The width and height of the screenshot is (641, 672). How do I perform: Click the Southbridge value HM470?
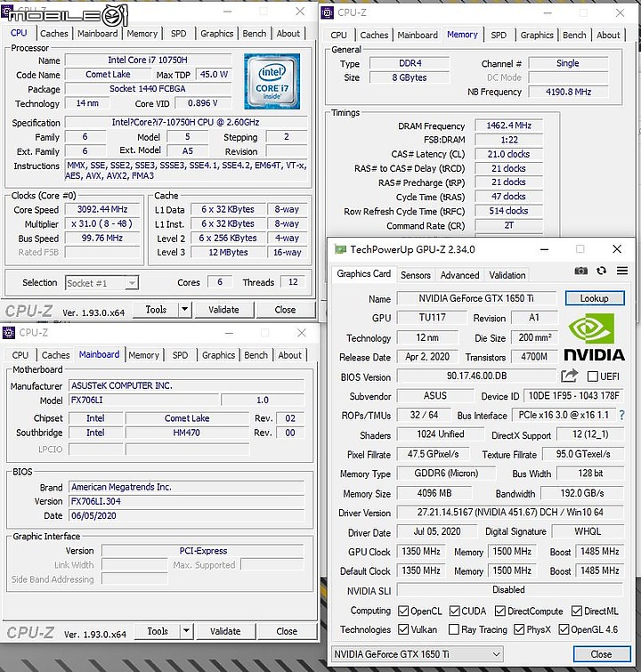click(186, 433)
